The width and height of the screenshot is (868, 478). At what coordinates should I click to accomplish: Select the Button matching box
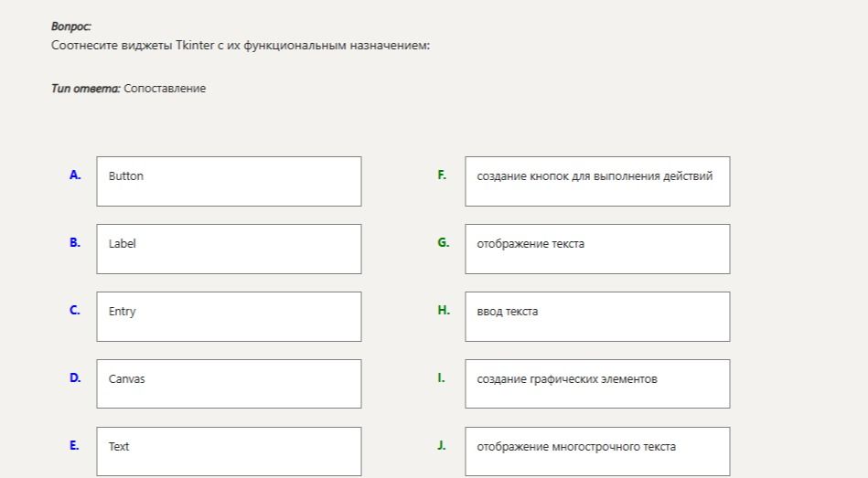click(x=229, y=182)
